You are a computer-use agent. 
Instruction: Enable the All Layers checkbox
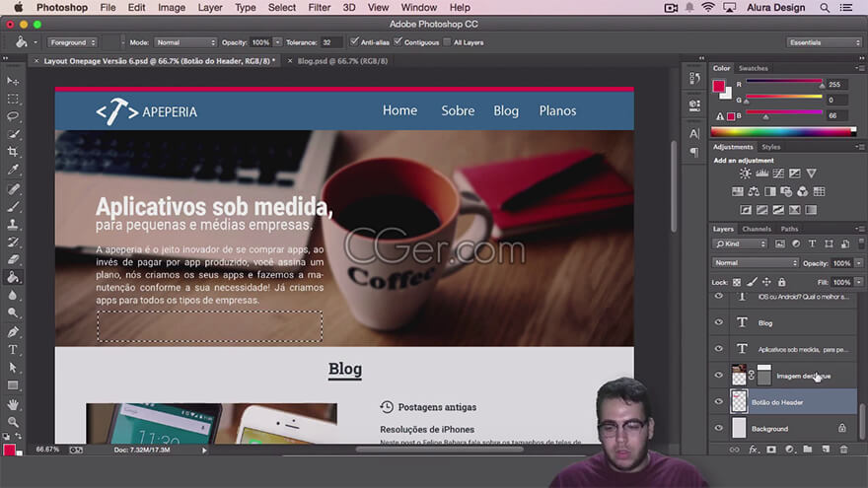coord(447,42)
